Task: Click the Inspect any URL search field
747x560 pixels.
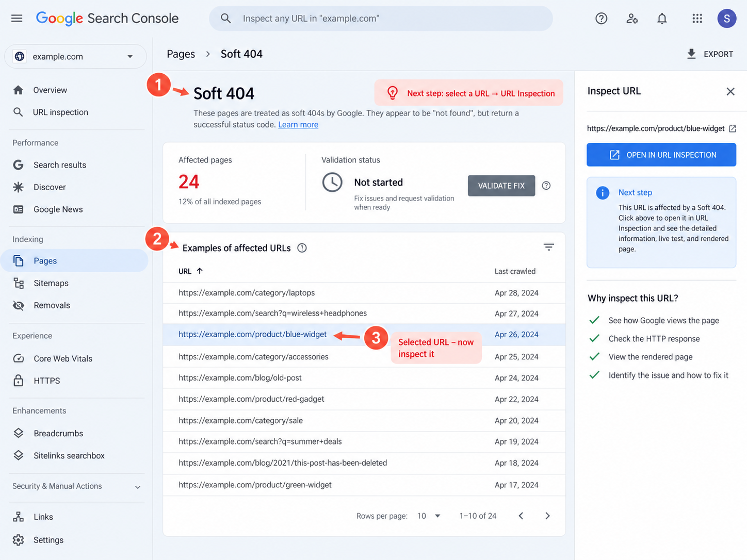Action: click(381, 19)
